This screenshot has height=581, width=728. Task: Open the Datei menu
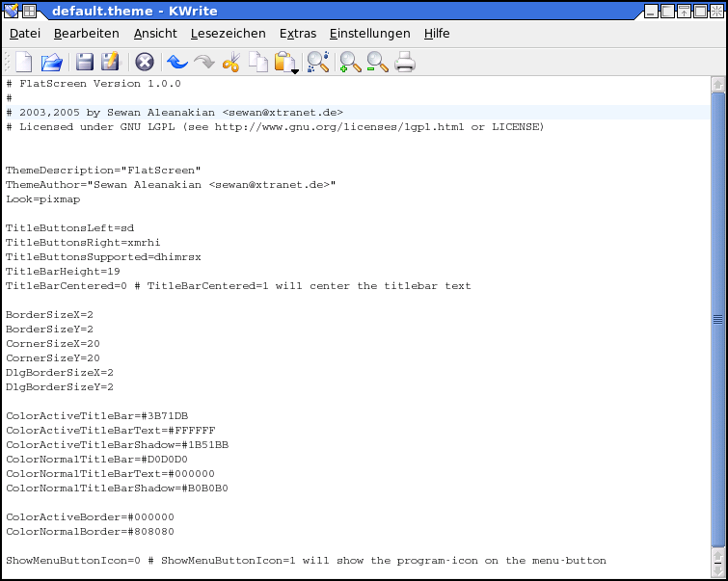pos(25,34)
